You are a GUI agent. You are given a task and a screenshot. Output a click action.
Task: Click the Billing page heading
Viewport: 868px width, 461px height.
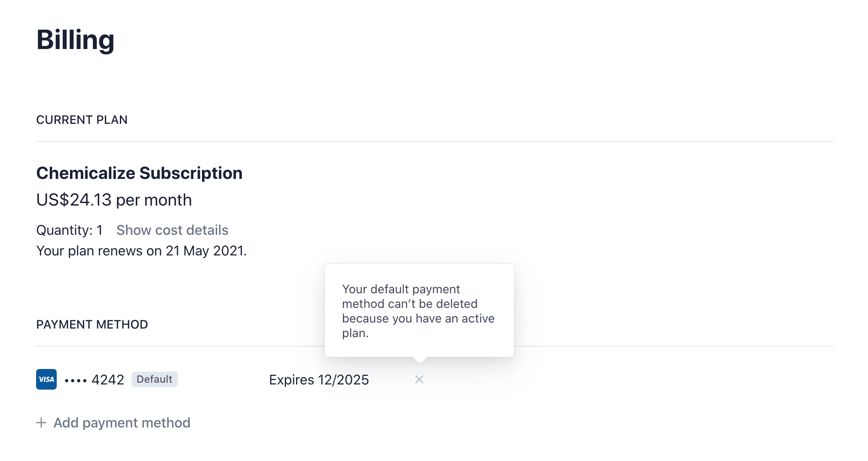(75, 40)
